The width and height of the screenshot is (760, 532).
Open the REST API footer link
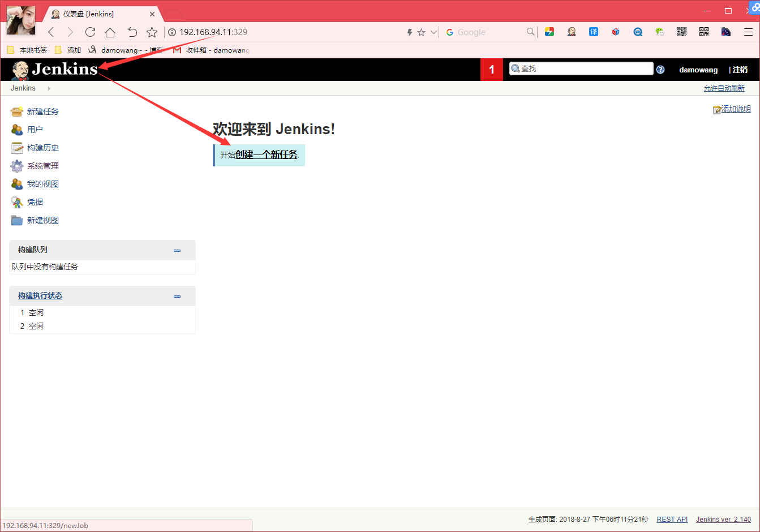[672, 520]
